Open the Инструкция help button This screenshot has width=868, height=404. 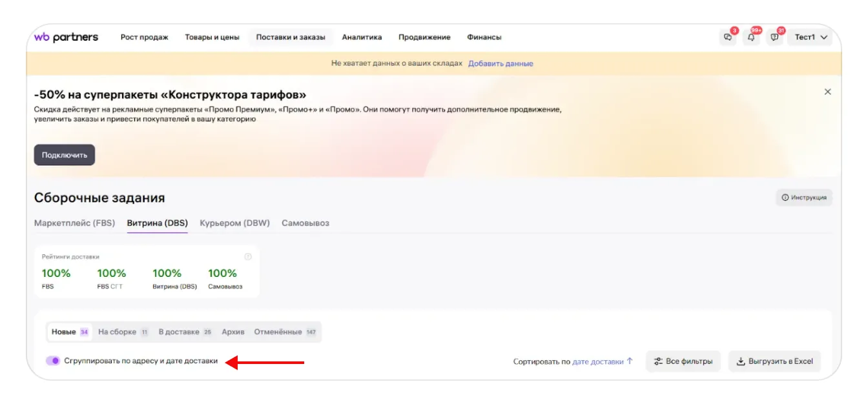coord(804,197)
